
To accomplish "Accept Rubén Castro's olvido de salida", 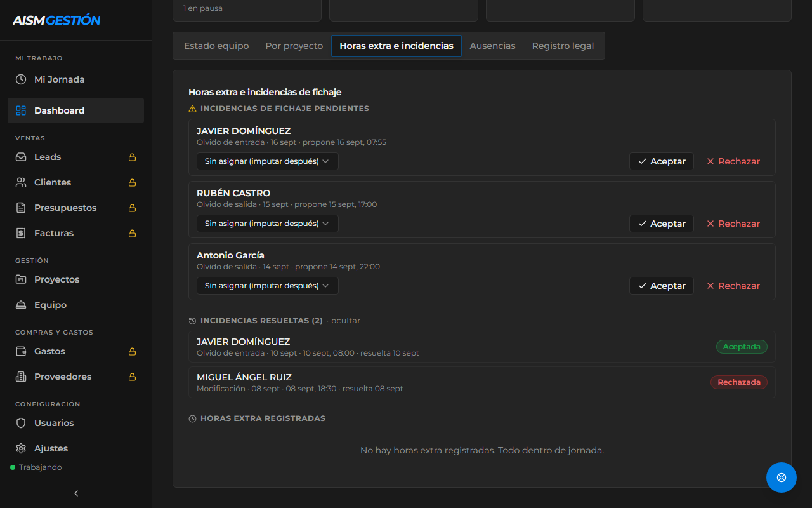I will tap(662, 224).
